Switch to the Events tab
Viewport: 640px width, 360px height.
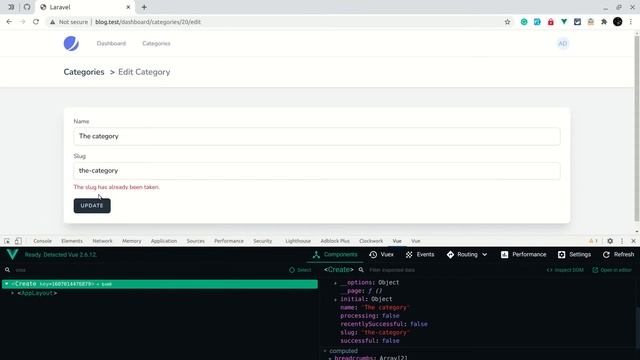pyautogui.click(x=420, y=255)
